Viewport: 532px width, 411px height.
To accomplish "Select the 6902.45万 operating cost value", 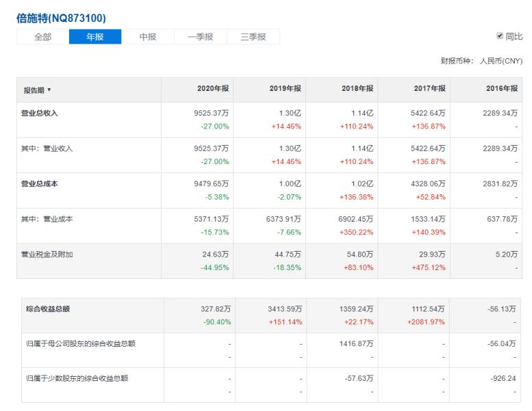I will pos(356,219).
